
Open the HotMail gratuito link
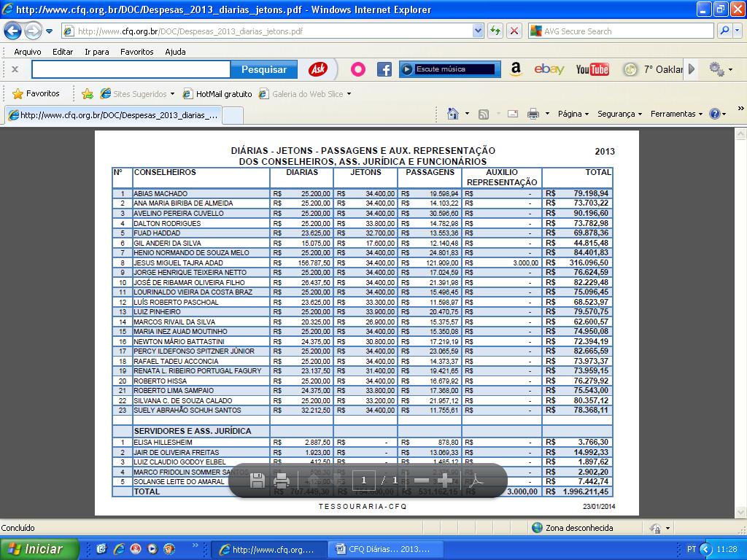click(217, 94)
